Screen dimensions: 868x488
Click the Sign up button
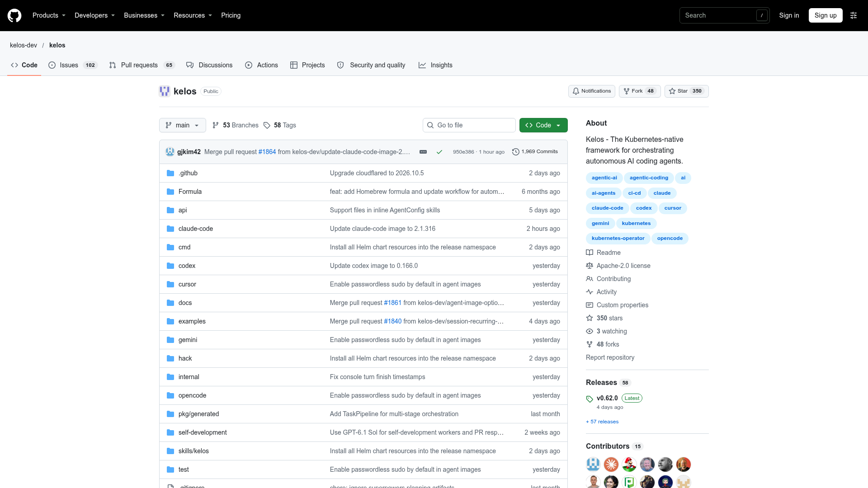[x=826, y=15]
